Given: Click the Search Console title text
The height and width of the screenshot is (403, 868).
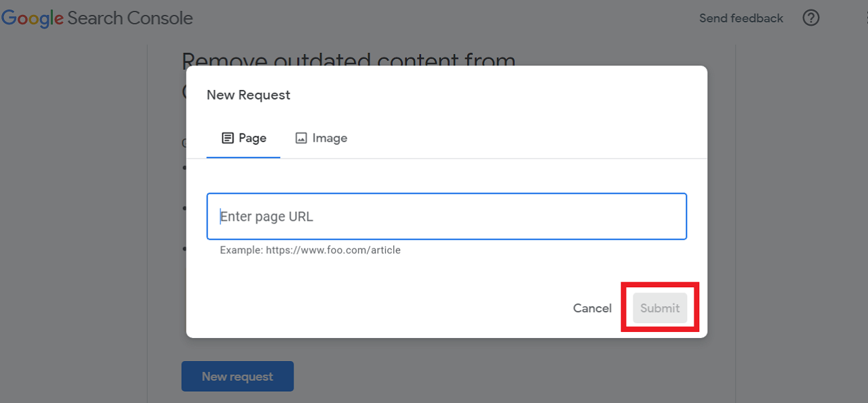Looking at the screenshot, I should pyautogui.click(x=130, y=18).
